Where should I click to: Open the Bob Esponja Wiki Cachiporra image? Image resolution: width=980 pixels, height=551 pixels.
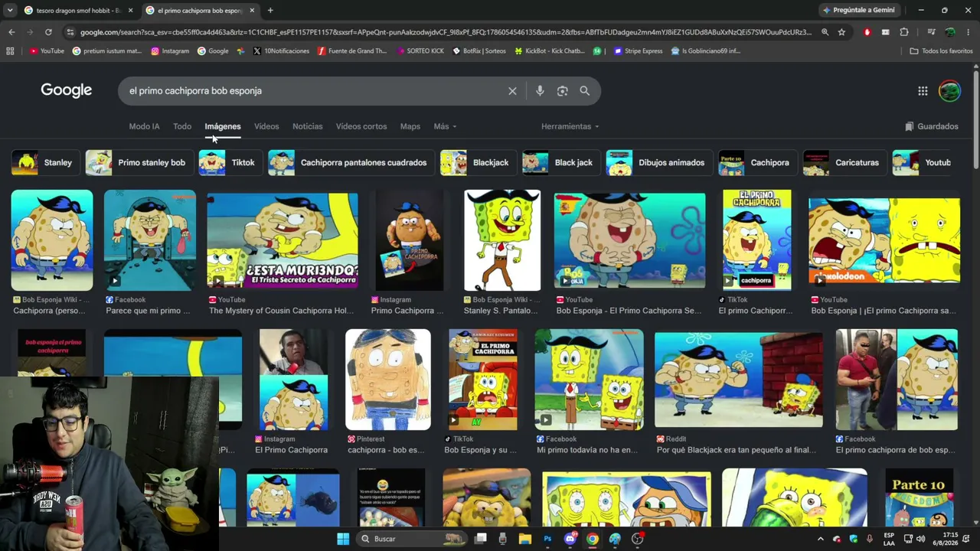click(x=52, y=240)
